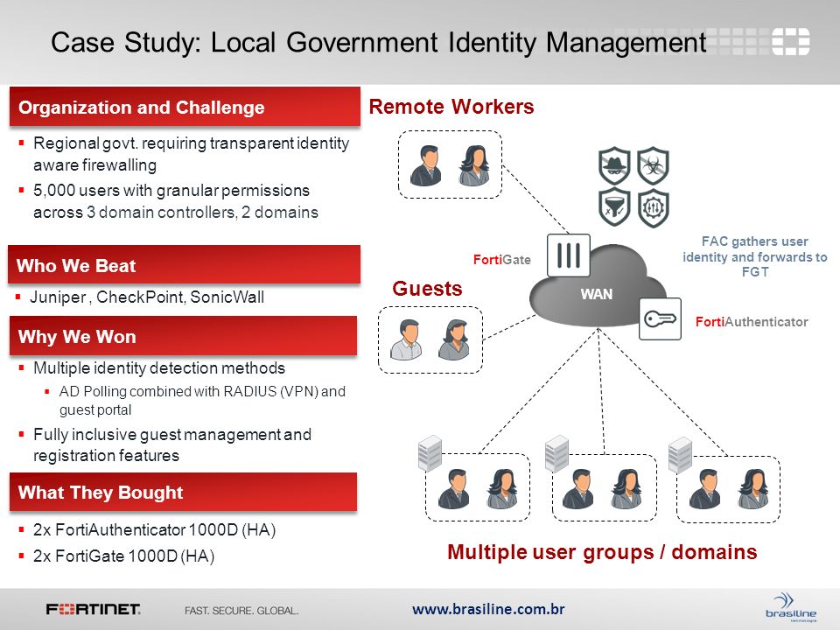Click the Organization and Challenge header
Viewport: 840px width, 630px height.
[x=185, y=107]
